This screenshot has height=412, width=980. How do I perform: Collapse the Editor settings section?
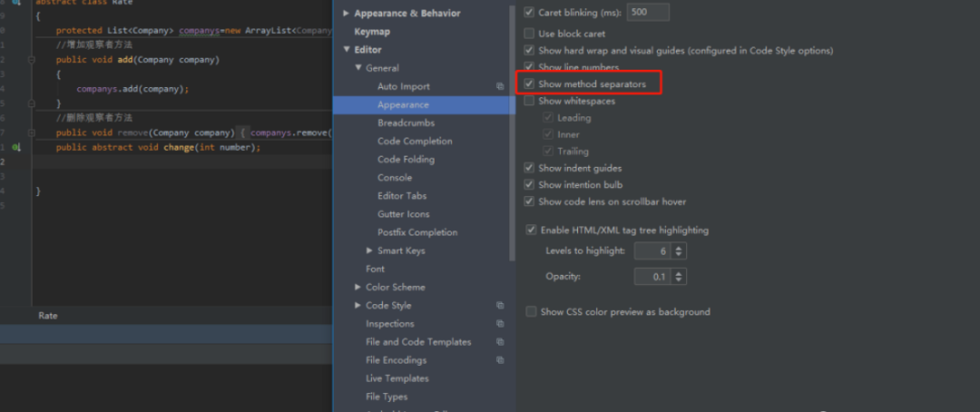coord(347,50)
